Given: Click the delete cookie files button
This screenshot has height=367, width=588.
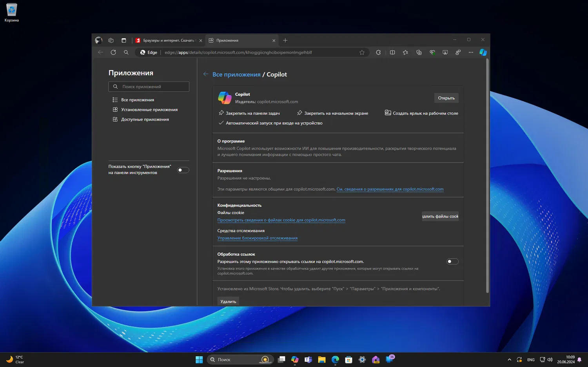Looking at the screenshot, I should 440,216.
